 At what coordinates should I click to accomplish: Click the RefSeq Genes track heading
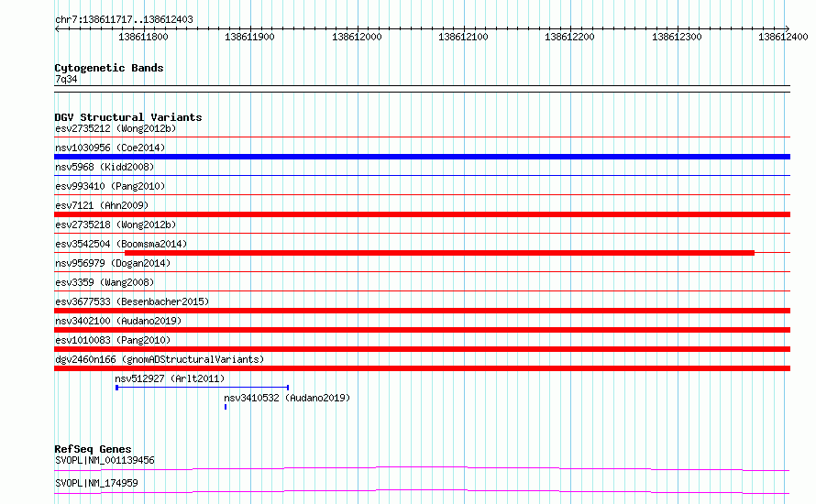pos(93,449)
